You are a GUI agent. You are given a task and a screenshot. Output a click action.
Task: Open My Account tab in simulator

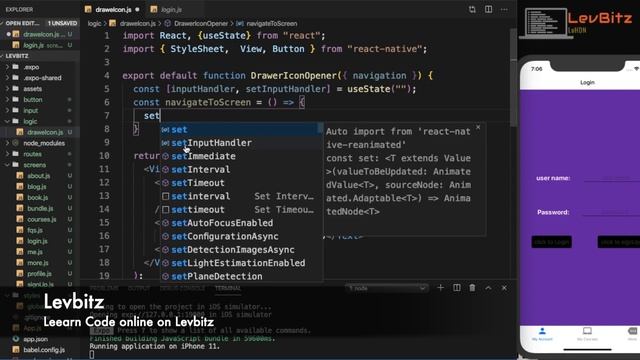(x=542, y=334)
